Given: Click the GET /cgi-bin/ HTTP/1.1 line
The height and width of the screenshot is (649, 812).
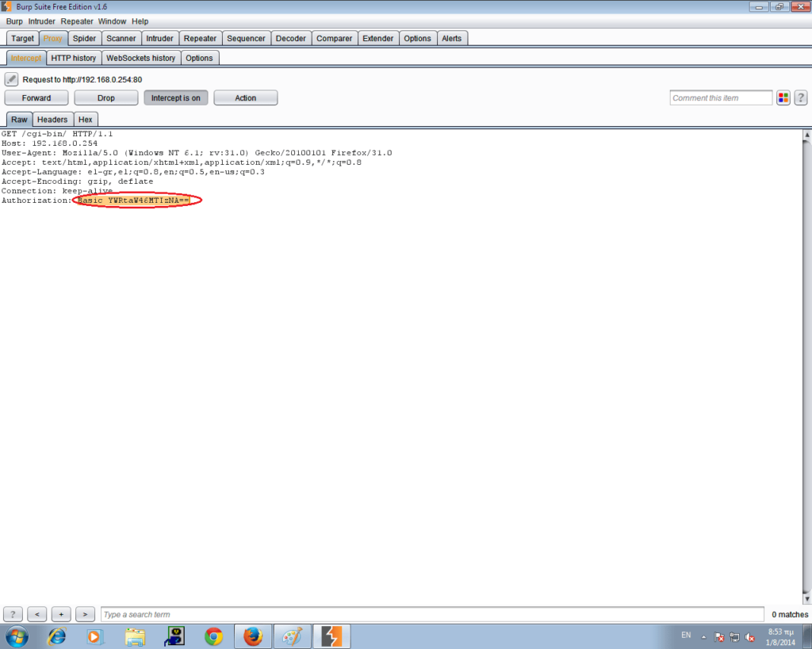Looking at the screenshot, I should pyautogui.click(x=57, y=134).
